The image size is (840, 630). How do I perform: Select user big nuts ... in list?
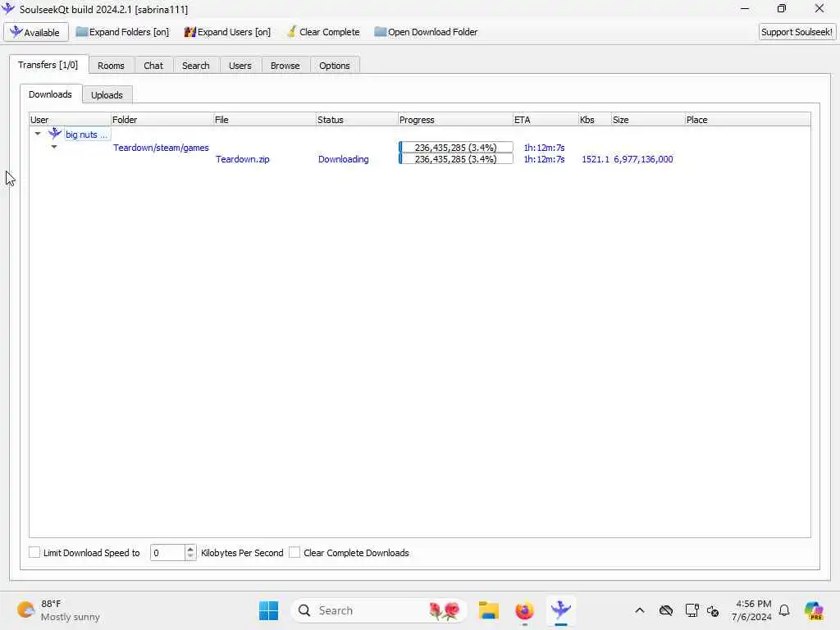click(86, 135)
